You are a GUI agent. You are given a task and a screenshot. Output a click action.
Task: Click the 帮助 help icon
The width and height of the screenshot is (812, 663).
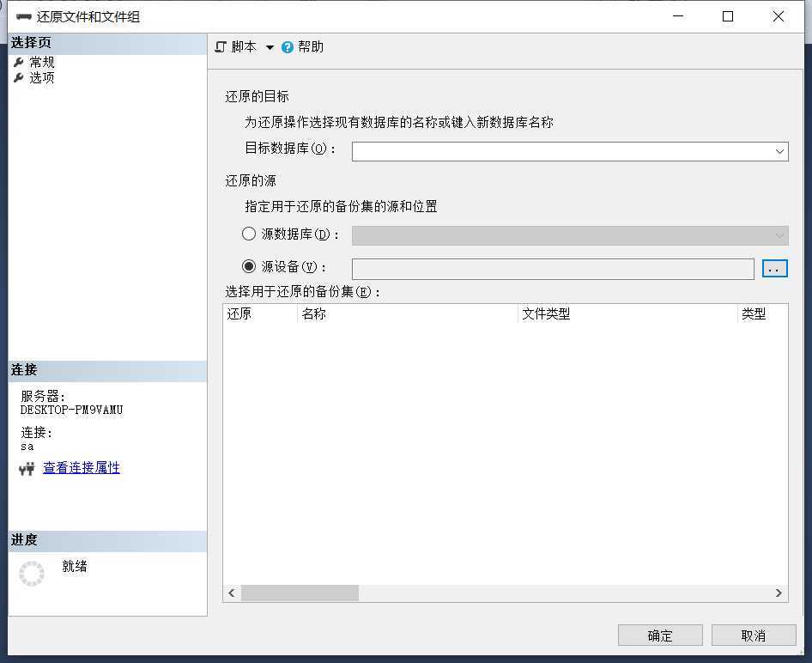[288, 47]
